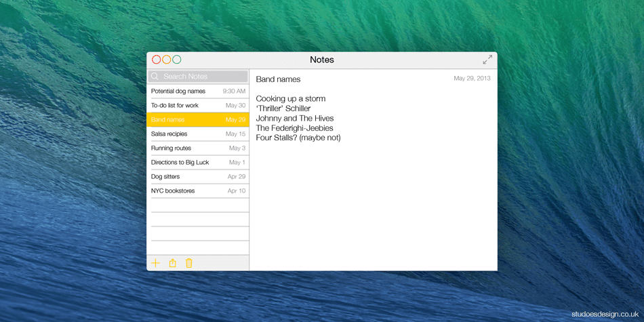Click the share icon in the bottom toolbar
The width and height of the screenshot is (644, 322).
tap(172, 263)
